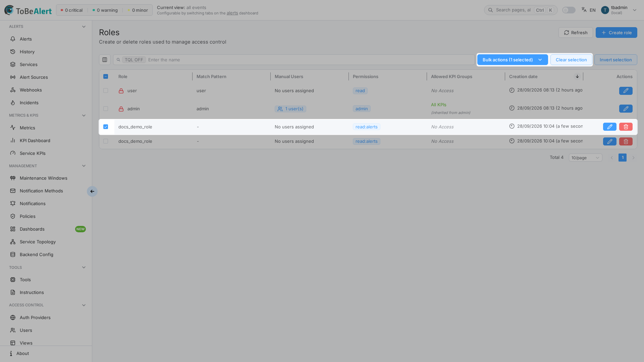The height and width of the screenshot is (362, 644).
Task: Uncheck the selected docs_demo_role checkbox
Action: point(106,127)
